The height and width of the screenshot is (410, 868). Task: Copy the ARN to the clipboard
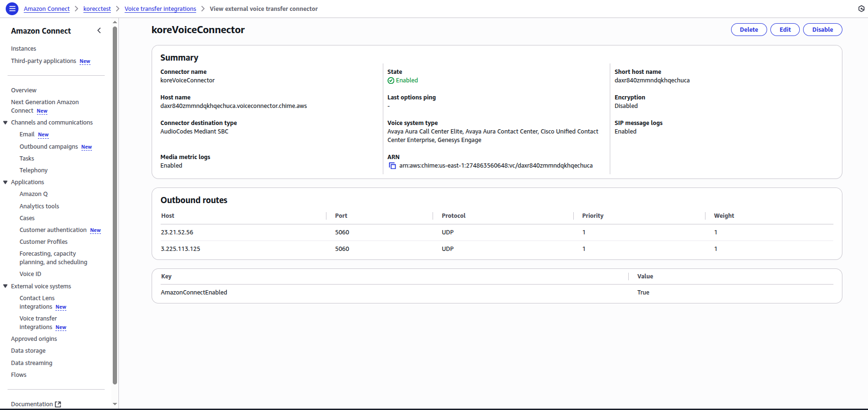392,166
